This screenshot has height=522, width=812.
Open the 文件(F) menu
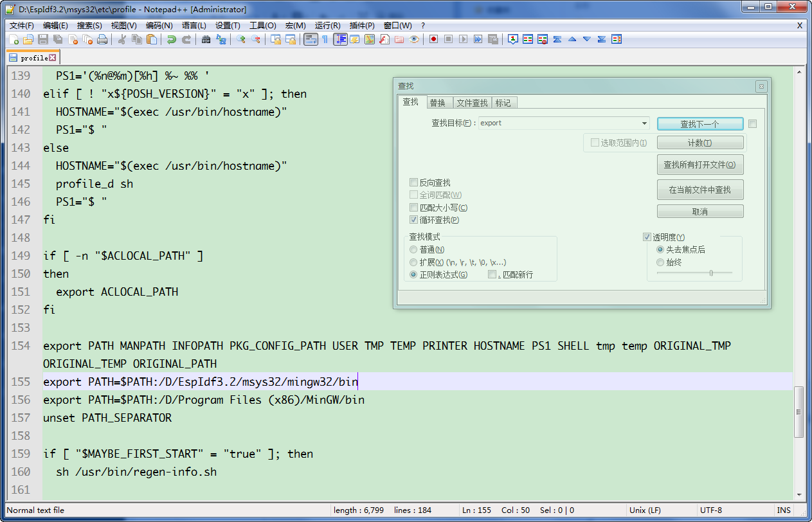point(22,25)
